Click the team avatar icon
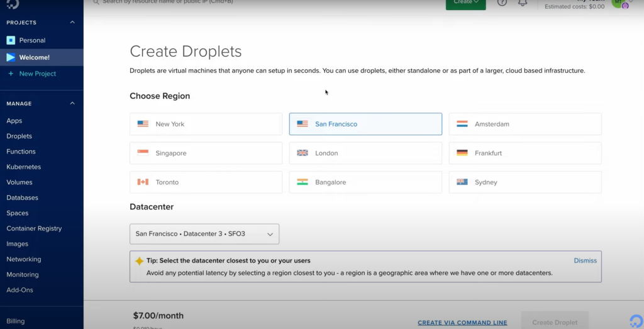644x329 pixels. coord(619,3)
